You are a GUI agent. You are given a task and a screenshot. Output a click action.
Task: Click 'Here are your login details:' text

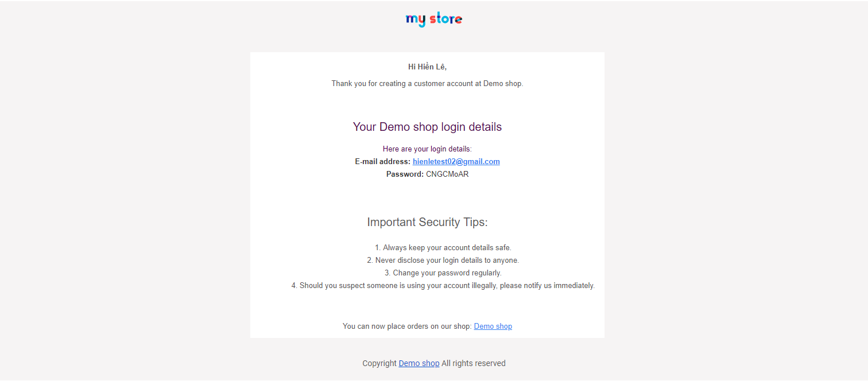(x=427, y=149)
